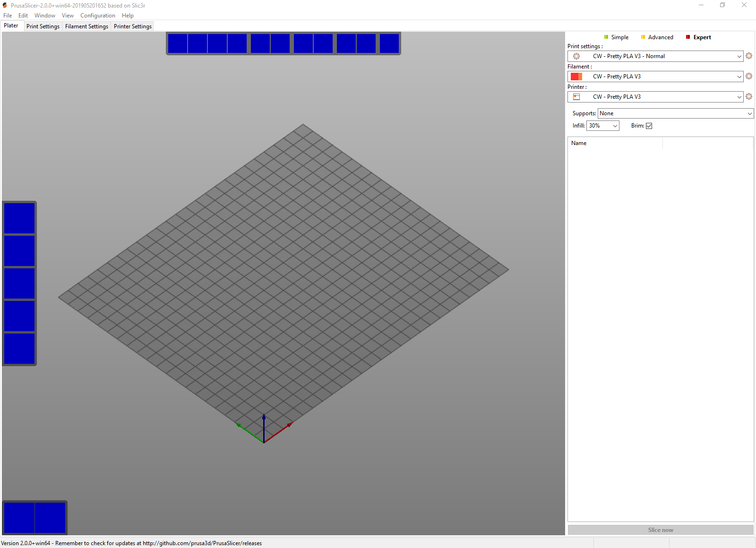Open the Help menu
Screen dimensions: 756x548
pos(128,16)
